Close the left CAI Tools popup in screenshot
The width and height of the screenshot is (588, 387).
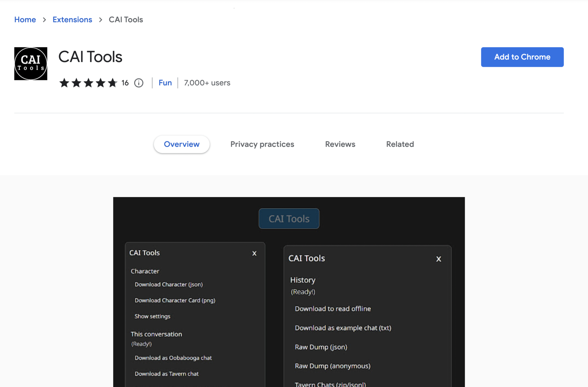[254, 253]
